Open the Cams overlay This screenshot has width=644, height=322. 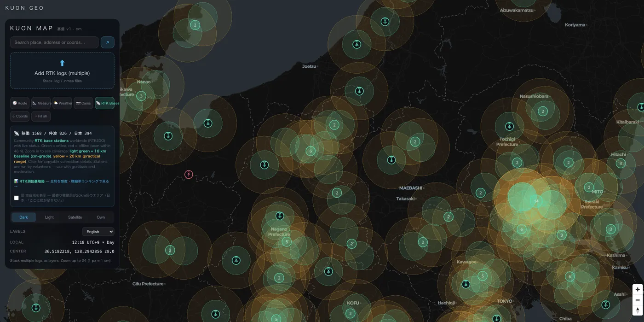click(83, 103)
